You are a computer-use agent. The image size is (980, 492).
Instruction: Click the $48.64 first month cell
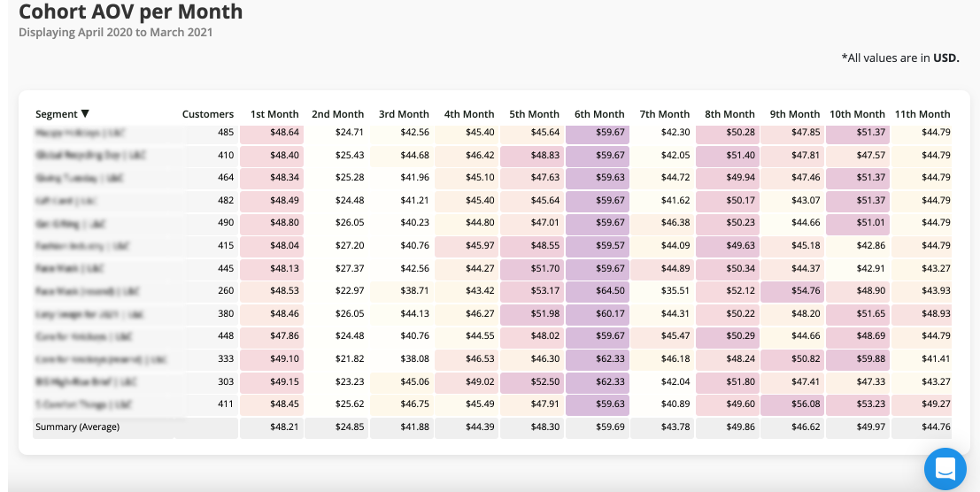tap(272, 133)
